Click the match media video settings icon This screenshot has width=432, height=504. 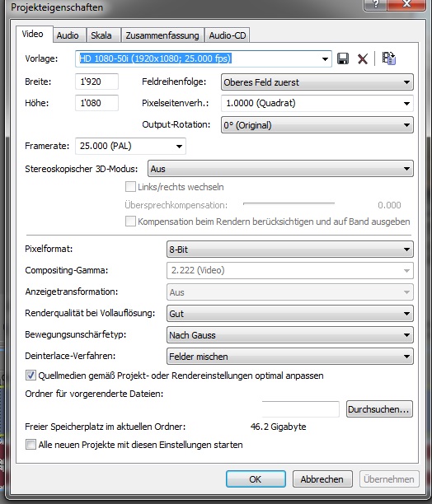pos(388,58)
